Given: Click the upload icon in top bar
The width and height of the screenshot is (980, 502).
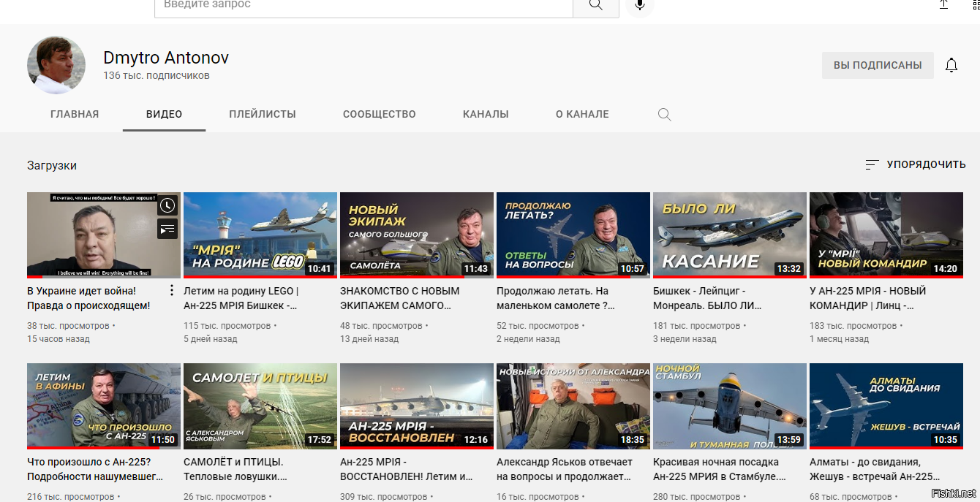Looking at the screenshot, I should pos(943,4).
